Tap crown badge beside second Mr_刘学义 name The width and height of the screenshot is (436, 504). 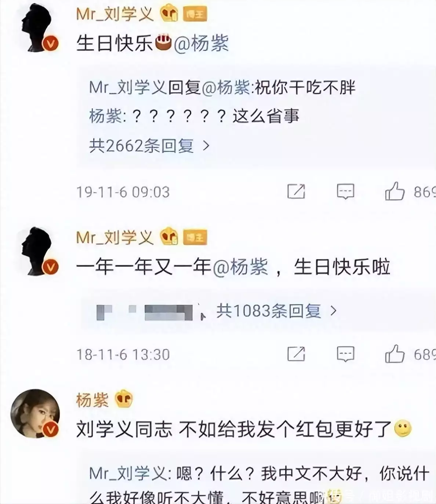tap(169, 237)
